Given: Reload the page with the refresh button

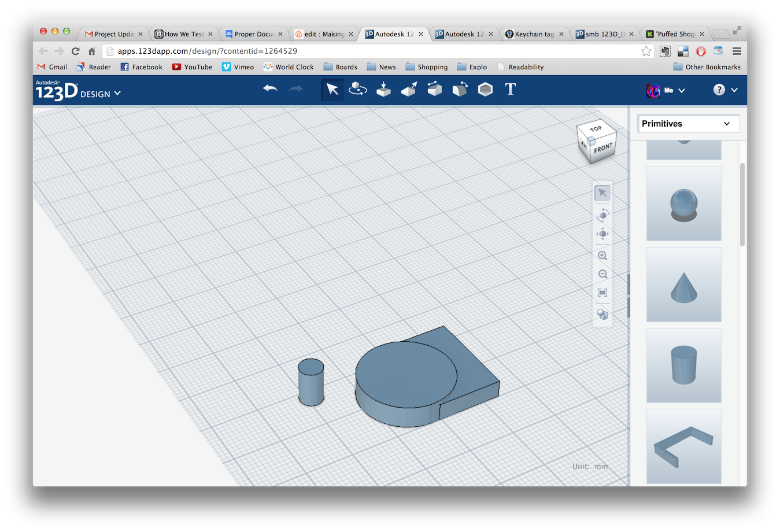Looking at the screenshot, I should 75,51.
